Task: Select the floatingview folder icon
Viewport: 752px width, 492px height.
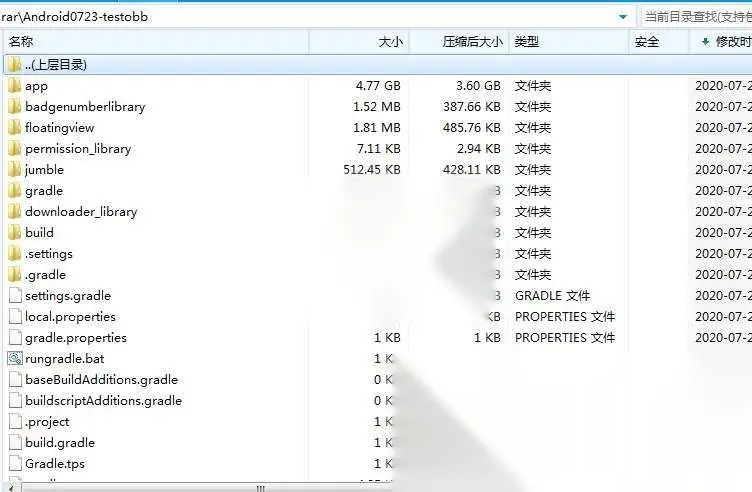Action: pyautogui.click(x=15, y=128)
